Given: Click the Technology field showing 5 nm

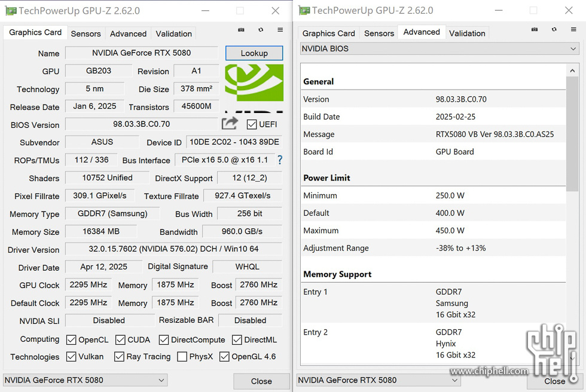Looking at the screenshot, I should tap(94, 88).
